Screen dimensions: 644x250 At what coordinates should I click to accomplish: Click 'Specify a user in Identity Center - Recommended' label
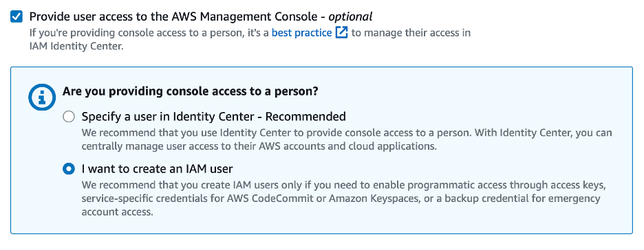213,117
